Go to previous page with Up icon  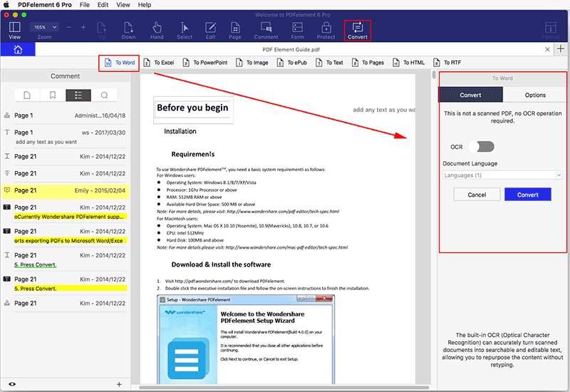[102, 31]
